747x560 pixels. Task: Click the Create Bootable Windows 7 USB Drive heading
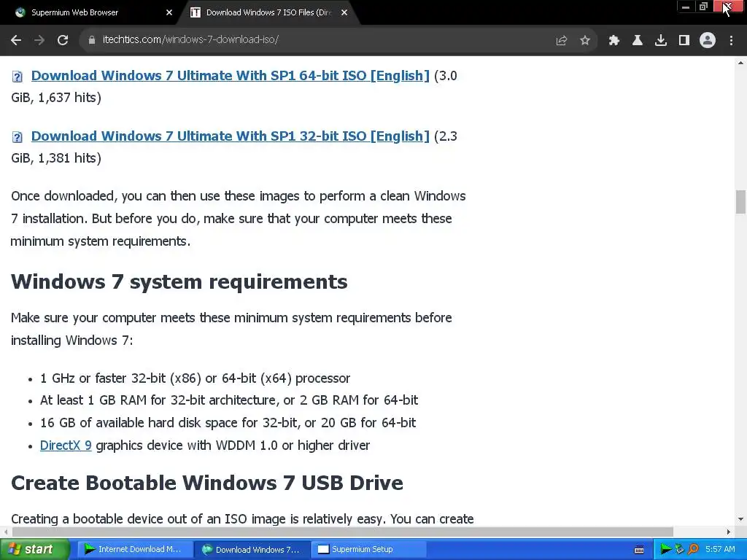pos(206,483)
